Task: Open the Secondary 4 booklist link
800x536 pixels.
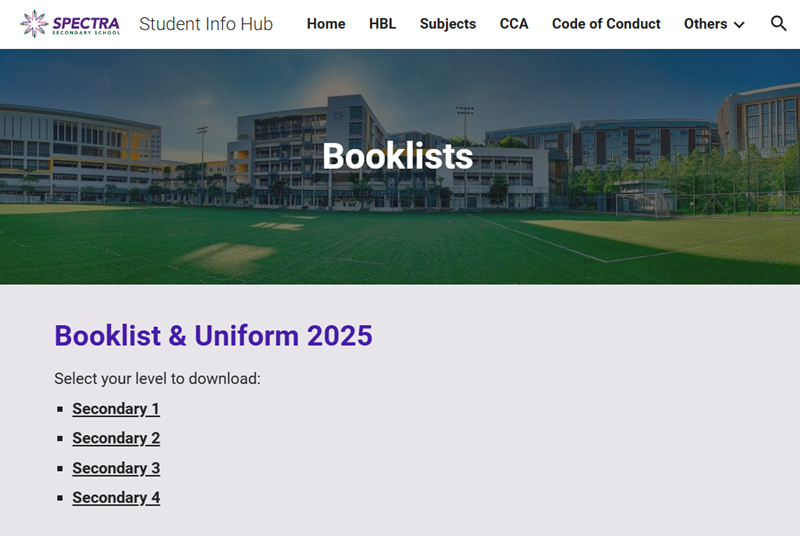Action: click(x=116, y=498)
